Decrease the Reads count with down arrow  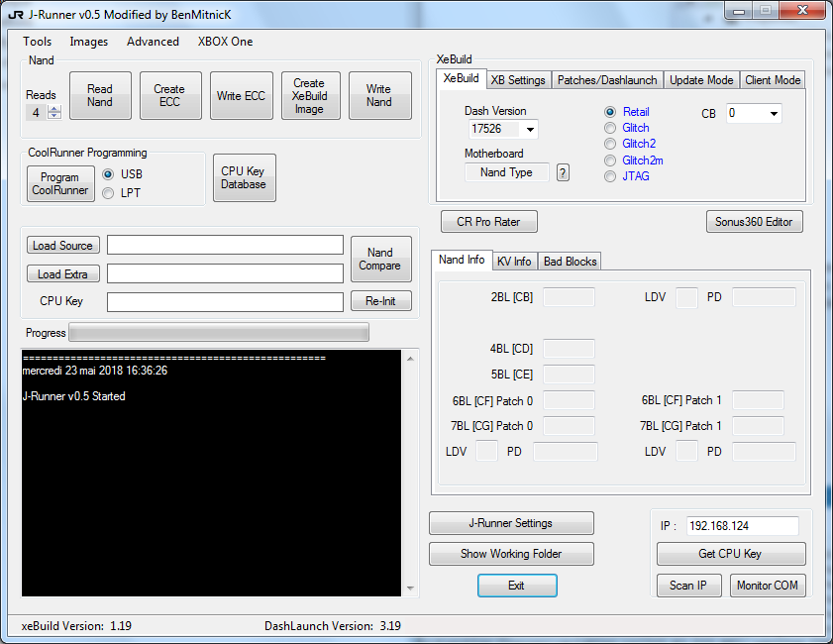54,115
